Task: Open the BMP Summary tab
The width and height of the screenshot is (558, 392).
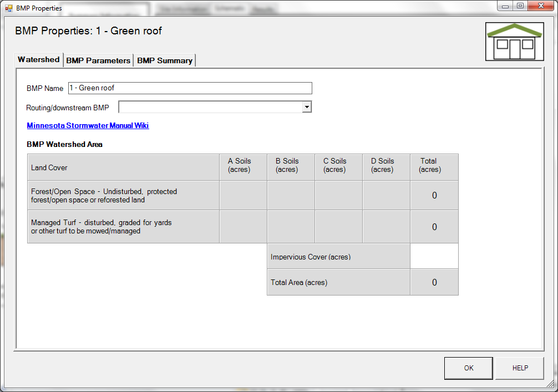Action: tap(165, 60)
